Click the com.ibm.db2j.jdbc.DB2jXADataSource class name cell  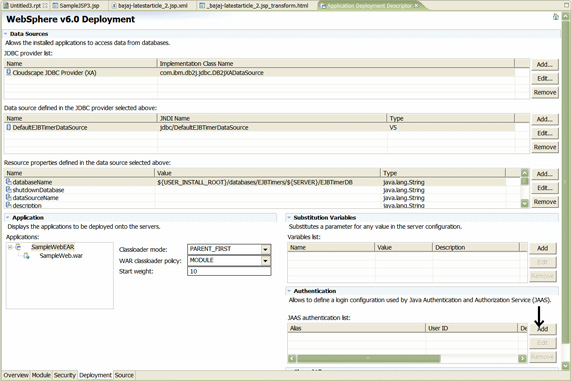pyautogui.click(x=212, y=73)
